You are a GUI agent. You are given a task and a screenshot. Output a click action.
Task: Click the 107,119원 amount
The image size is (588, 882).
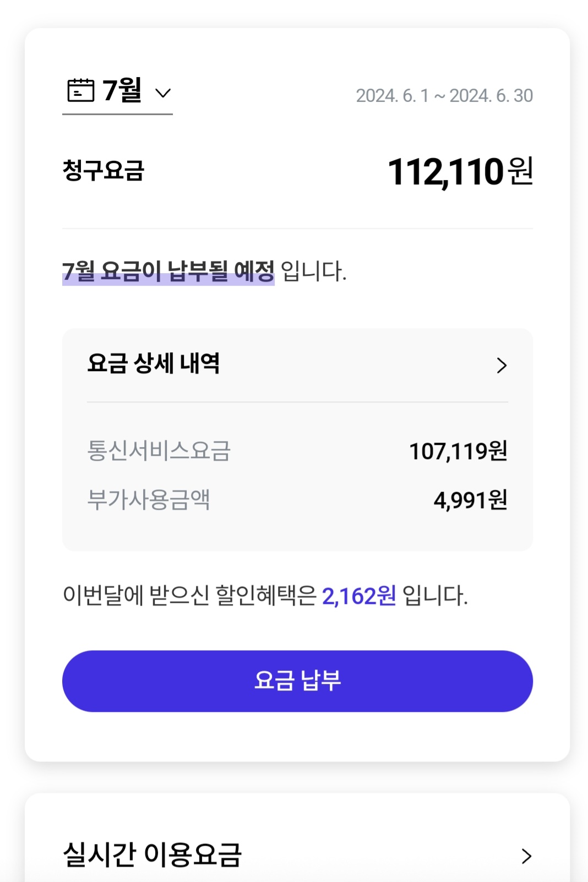[458, 451]
